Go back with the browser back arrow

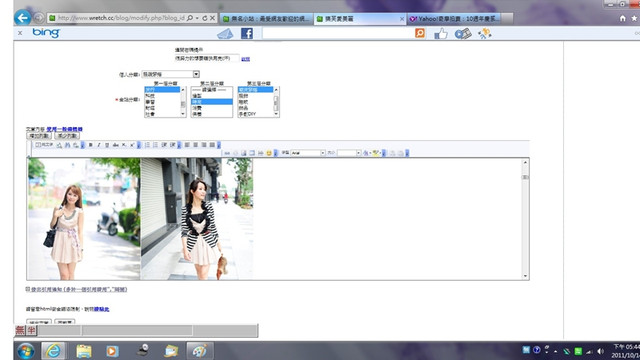(x=22, y=18)
